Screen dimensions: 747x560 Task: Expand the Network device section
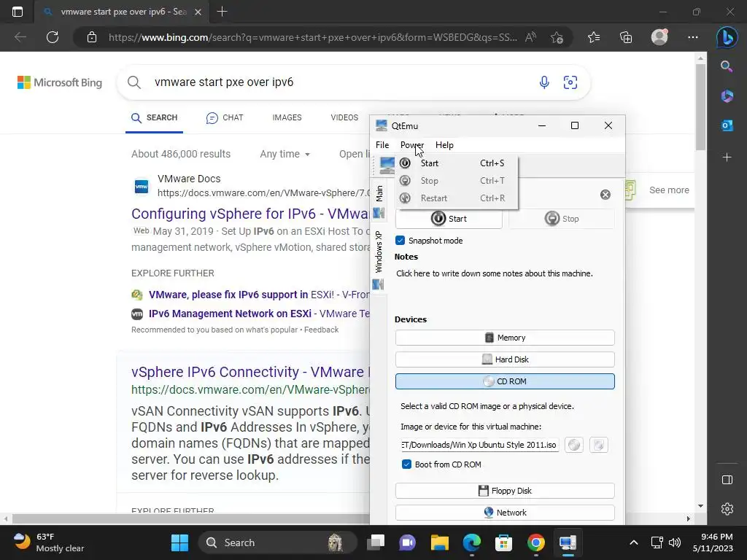505,513
